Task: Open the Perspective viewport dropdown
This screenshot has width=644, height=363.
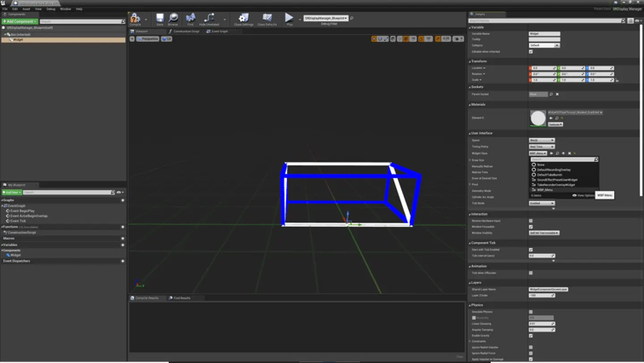Action: [148, 38]
